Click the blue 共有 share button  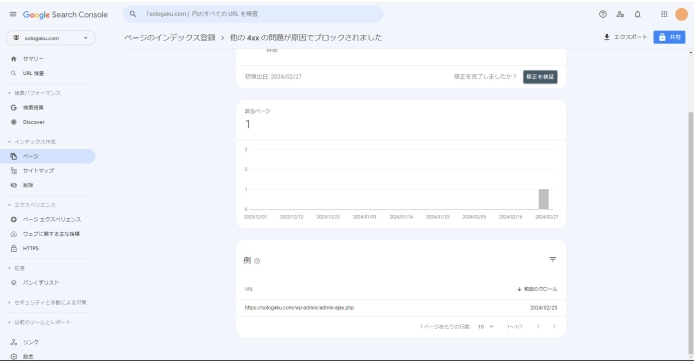pyautogui.click(x=669, y=37)
